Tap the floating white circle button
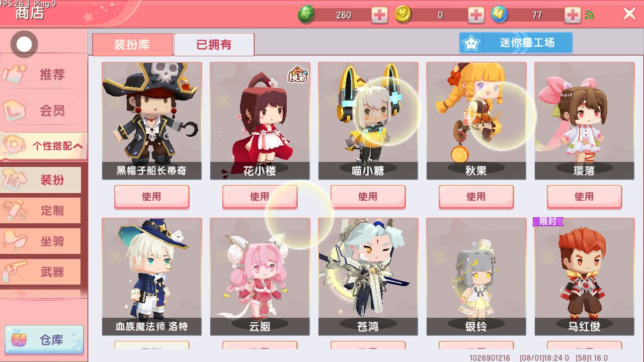The height and width of the screenshot is (362, 644). pos(24,45)
